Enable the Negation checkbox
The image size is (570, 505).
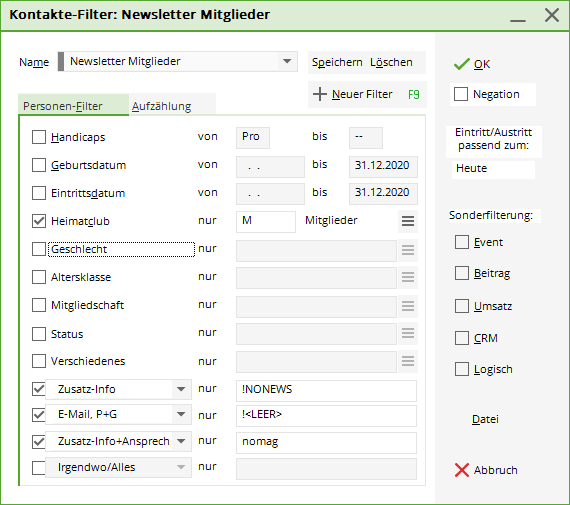[x=461, y=94]
